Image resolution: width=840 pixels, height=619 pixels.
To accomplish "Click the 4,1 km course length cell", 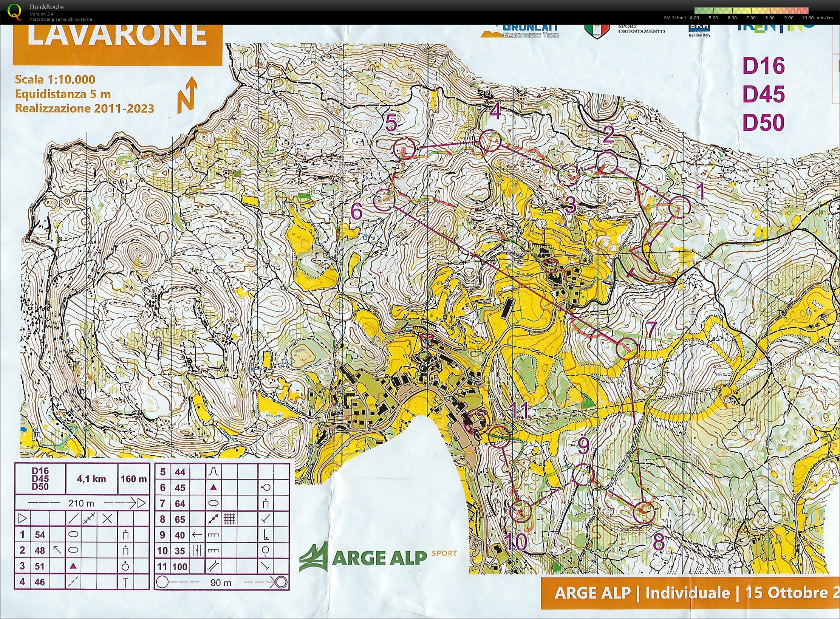I will [x=91, y=479].
